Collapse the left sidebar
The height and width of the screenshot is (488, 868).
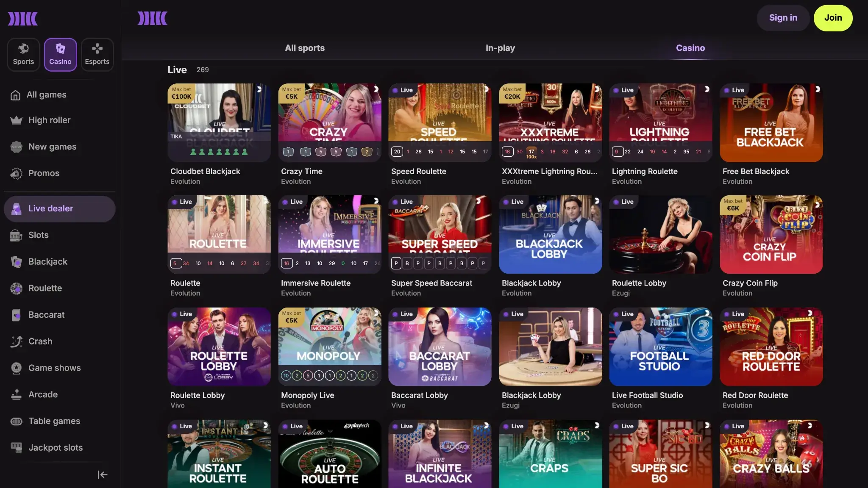(102, 474)
